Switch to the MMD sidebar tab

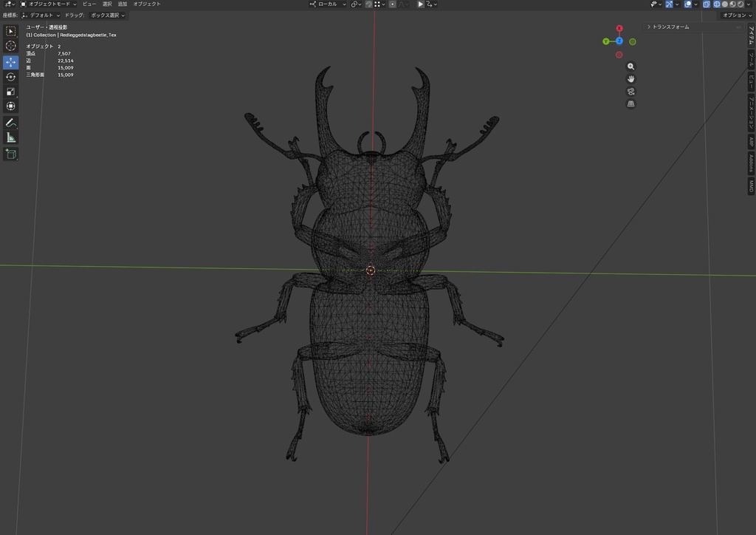(751, 185)
